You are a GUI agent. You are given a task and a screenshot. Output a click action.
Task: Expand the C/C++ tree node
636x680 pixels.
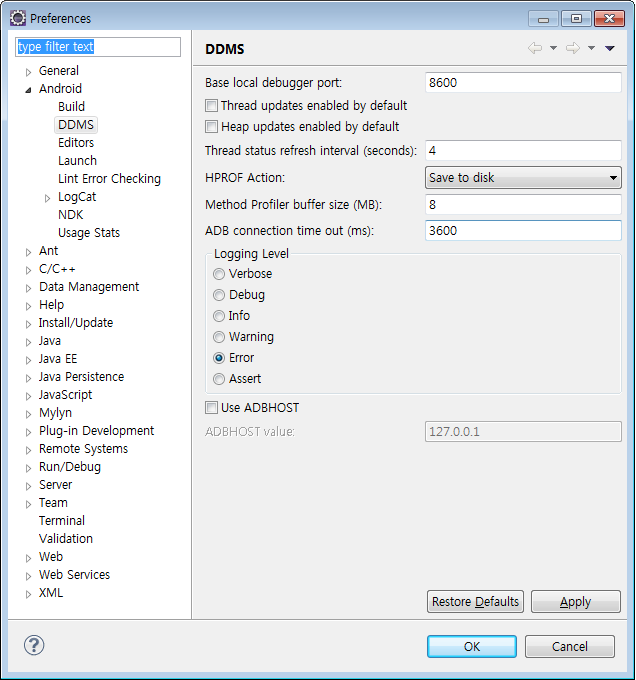[28, 270]
